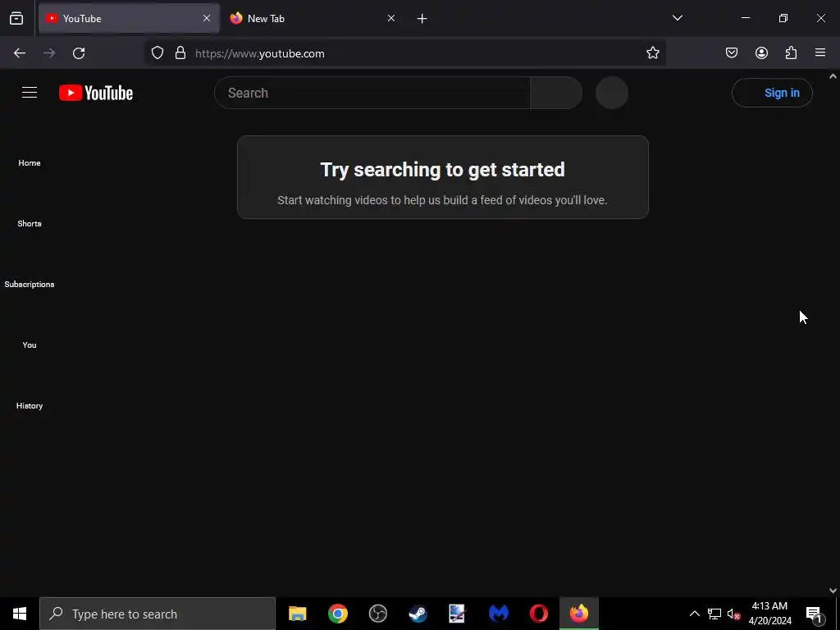
Task: Click the Firefox taskbar icon
Action: coord(578,614)
